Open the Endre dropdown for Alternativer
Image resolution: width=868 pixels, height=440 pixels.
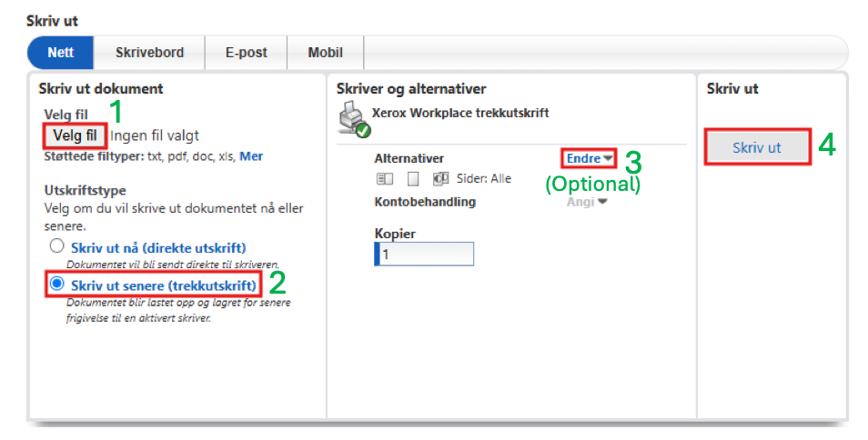tap(590, 159)
